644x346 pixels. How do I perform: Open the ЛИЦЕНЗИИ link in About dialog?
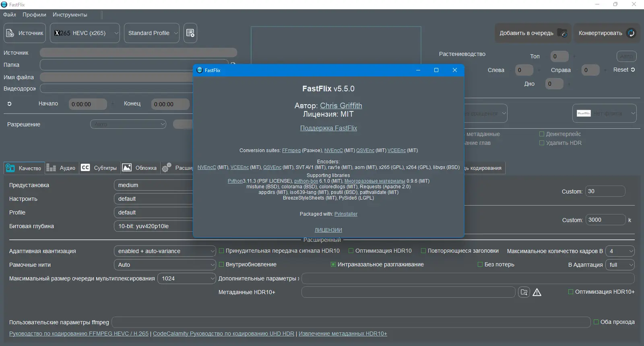(328, 230)
